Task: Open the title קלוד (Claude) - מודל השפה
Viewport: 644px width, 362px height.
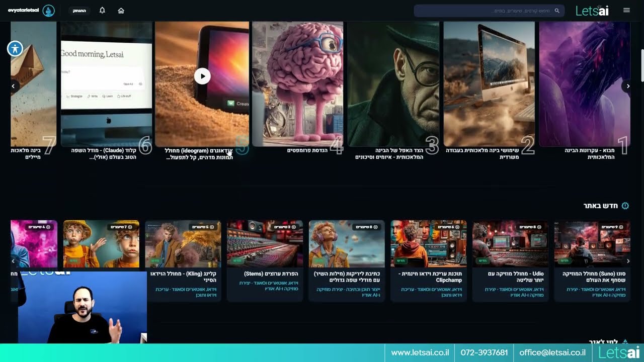Action: click(104, 154)
